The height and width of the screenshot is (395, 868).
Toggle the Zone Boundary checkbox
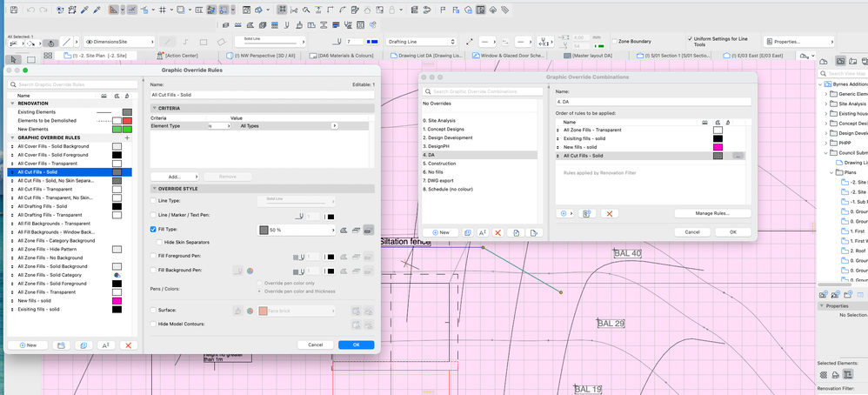[x=614, y=42]
